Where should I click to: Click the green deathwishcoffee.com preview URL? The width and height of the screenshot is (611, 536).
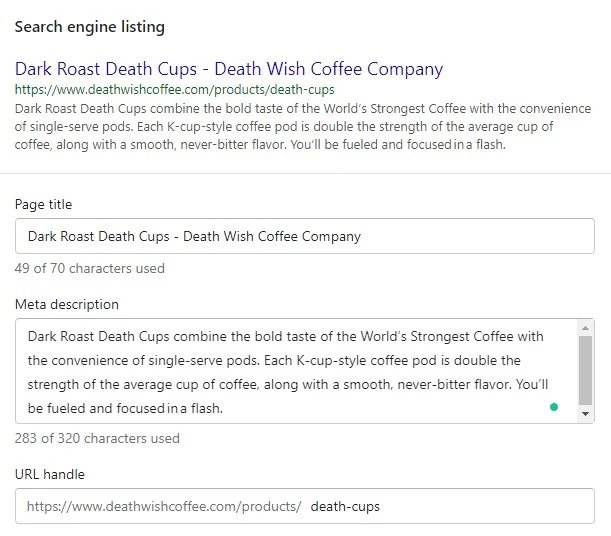[x=175, y=90]
